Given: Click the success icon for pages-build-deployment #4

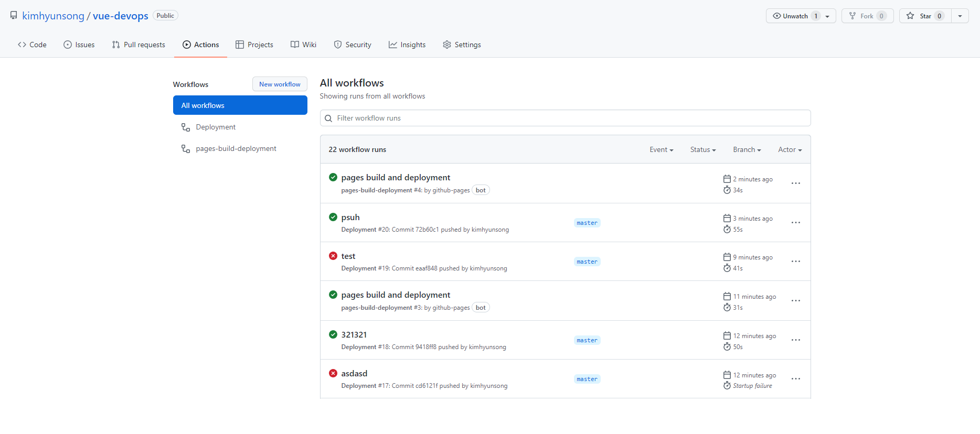Looking at the screenshot, I should pos(333,177).
